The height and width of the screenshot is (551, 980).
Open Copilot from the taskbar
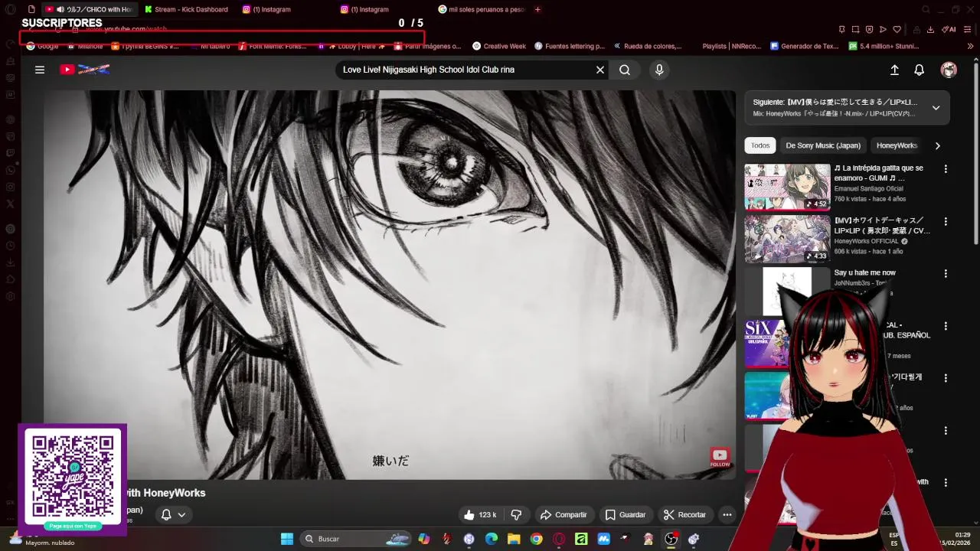[424, 539]
